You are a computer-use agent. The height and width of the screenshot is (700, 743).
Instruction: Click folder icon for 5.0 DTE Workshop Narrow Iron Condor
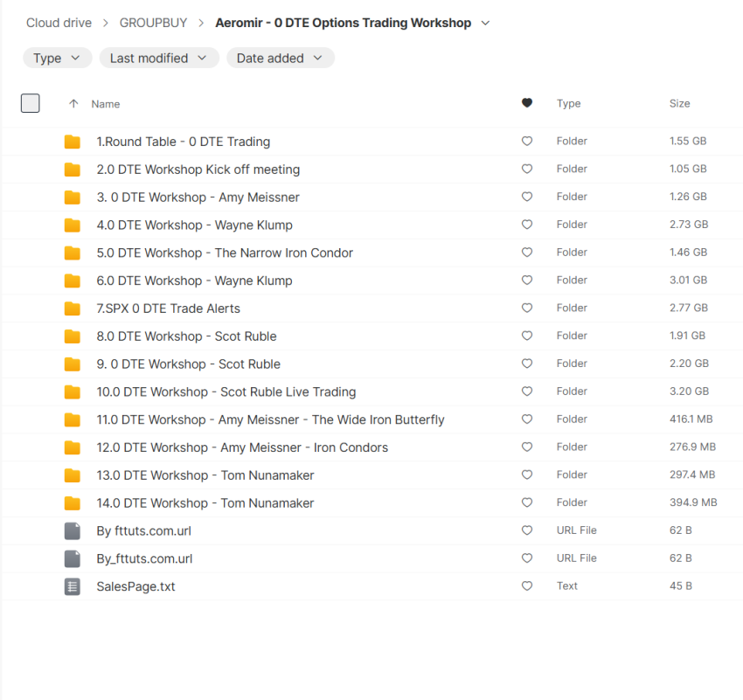[73, 253]
